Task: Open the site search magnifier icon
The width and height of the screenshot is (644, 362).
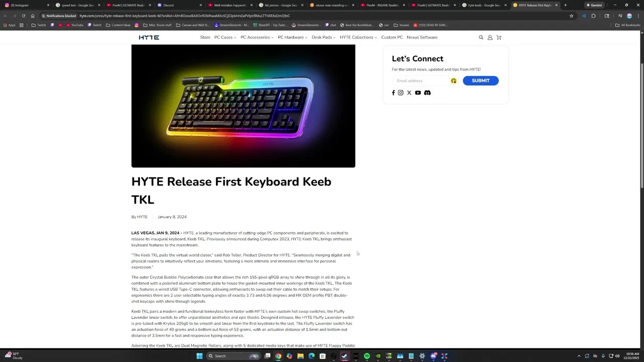Action: [481, 37]
